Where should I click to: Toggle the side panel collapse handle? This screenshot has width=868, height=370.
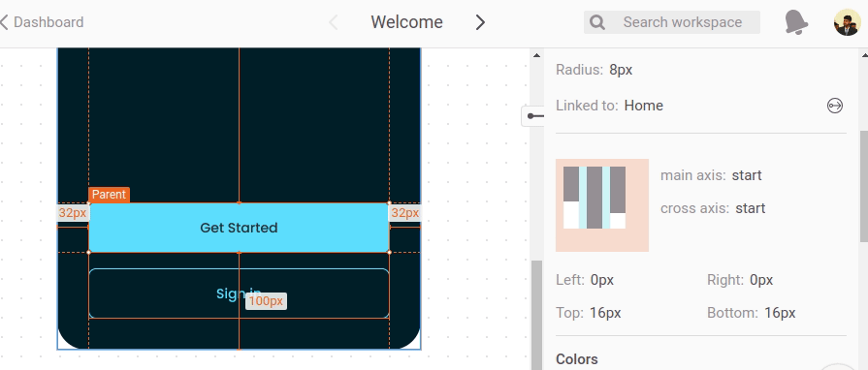[x=532, y=116]
